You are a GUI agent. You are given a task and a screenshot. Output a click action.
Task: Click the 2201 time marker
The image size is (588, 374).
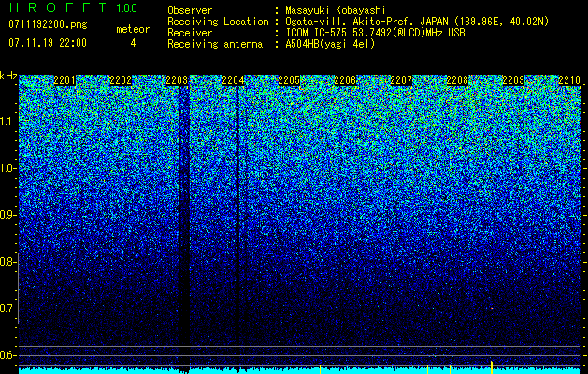65,80
